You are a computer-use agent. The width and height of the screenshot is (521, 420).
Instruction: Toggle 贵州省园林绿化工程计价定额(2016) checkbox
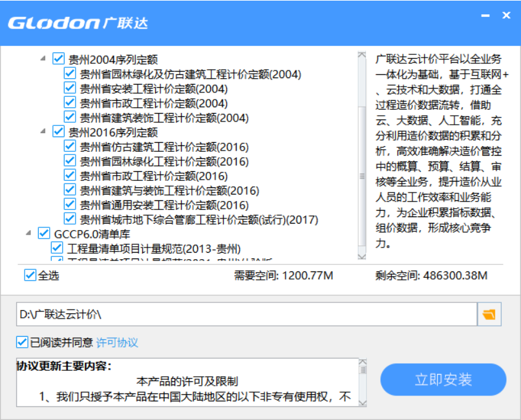(70, 161)
